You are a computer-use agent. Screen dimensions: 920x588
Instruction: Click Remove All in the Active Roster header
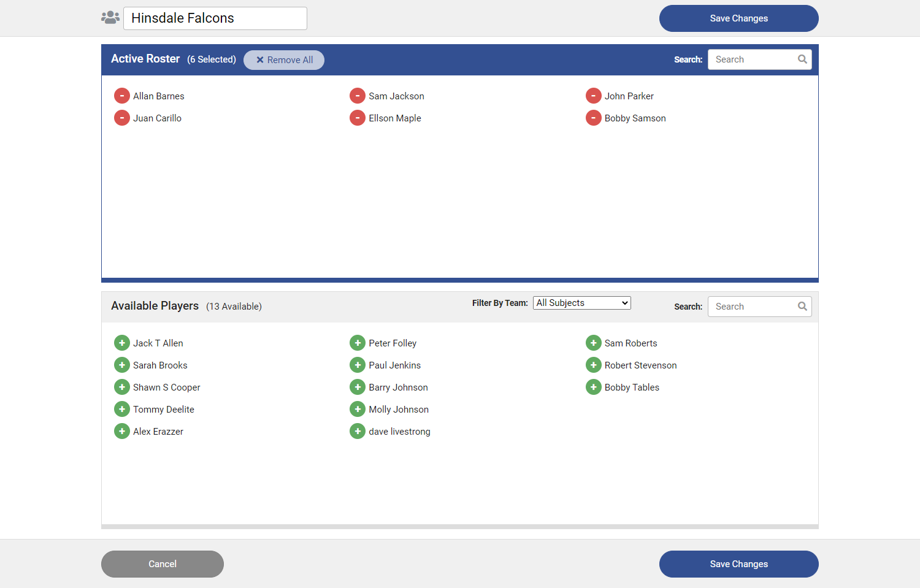pos(283,59)
